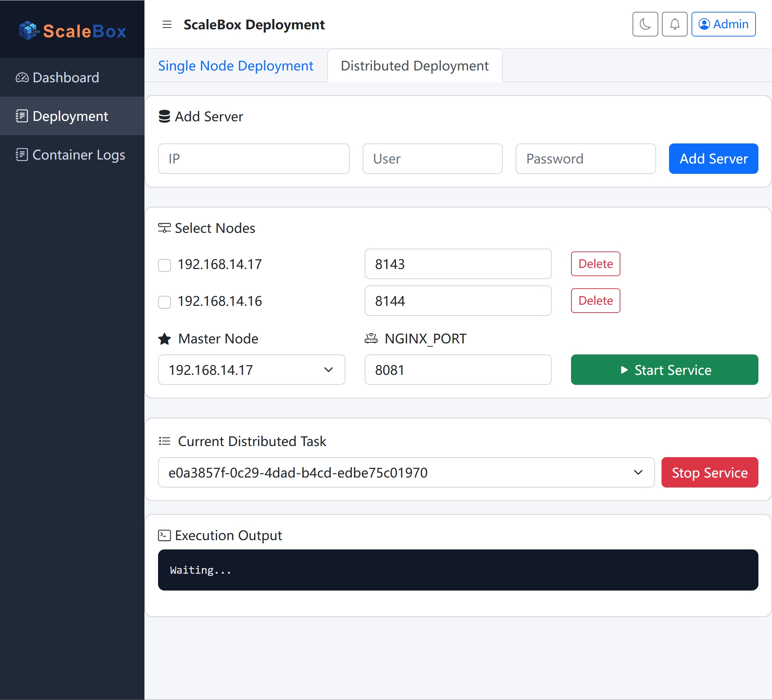The width and height of the screenshot is (772, 700).
Task: Click the blue Add Server button
Action: 713,158
